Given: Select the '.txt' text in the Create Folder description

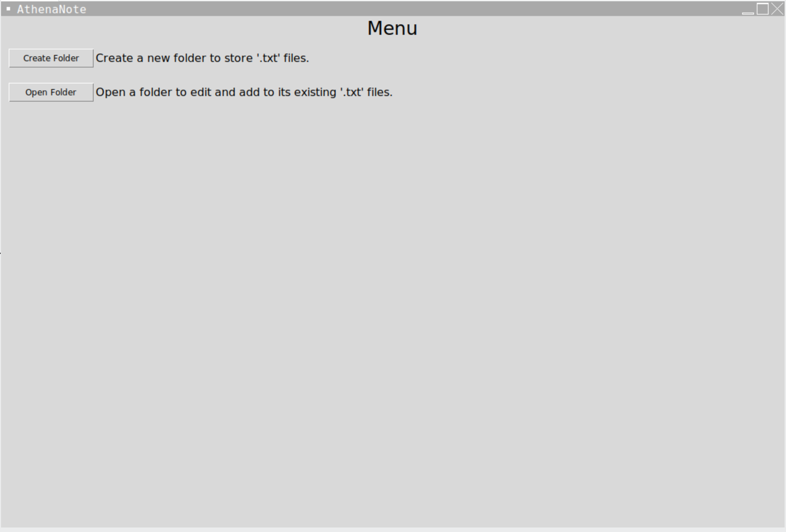Looking at the screenshot, I should pyautogui.click(x=268, y=58).
